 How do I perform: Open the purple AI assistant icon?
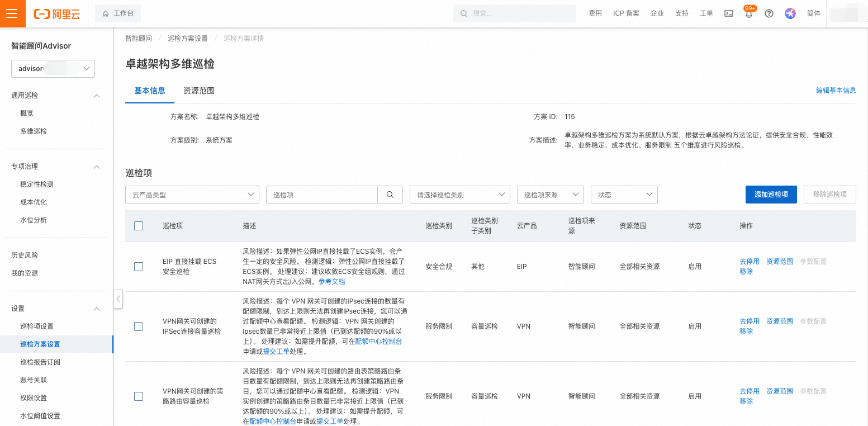(790, 13)
